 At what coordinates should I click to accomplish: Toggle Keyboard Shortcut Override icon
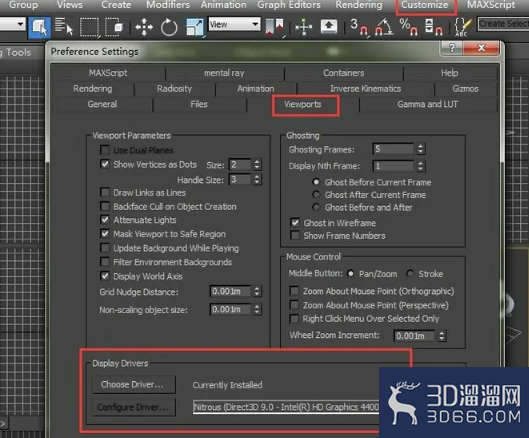(329, 27)
